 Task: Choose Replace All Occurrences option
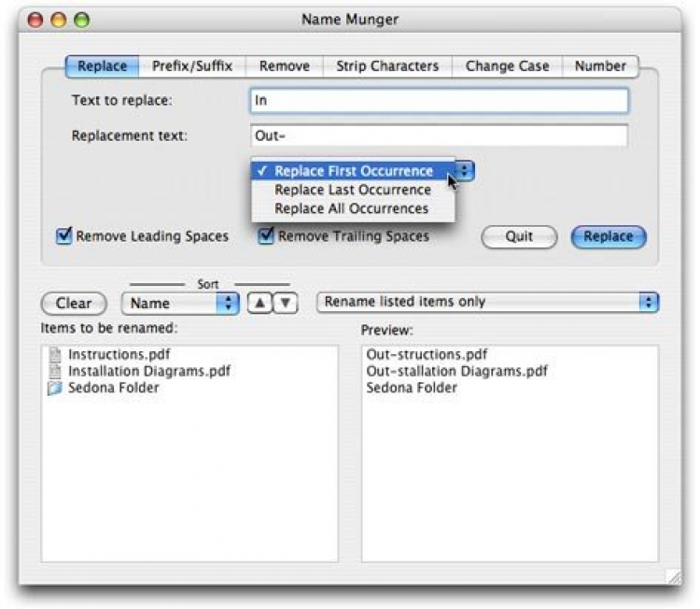(x=353, y=208)
